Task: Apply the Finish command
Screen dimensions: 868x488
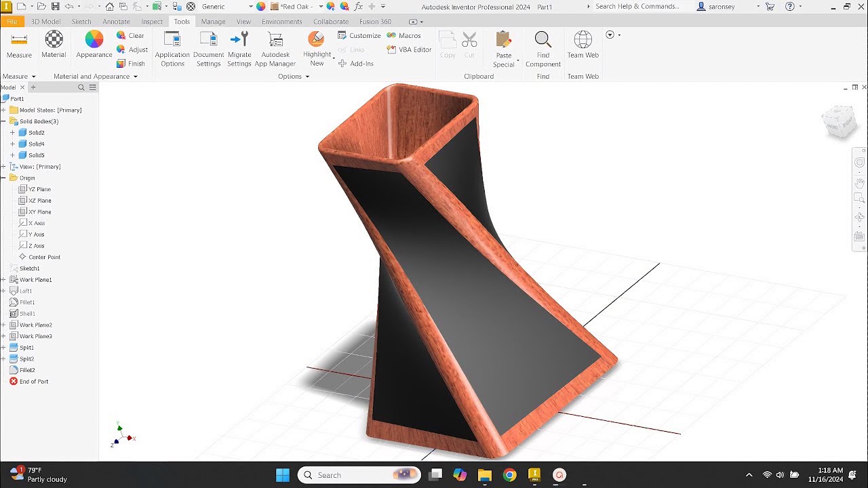Action: pyautogui.click(x=131, y=64)
